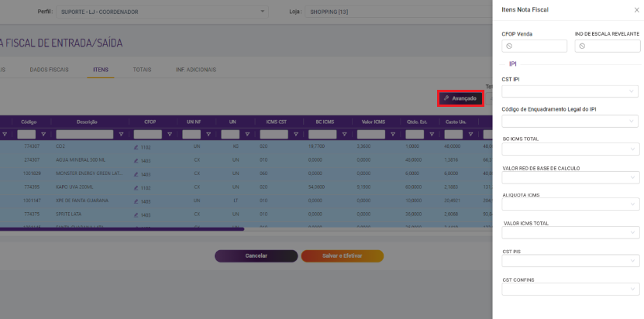Click the Valor ICMS value 9,1900
The image size is (644, 319).
click(363, 187)
